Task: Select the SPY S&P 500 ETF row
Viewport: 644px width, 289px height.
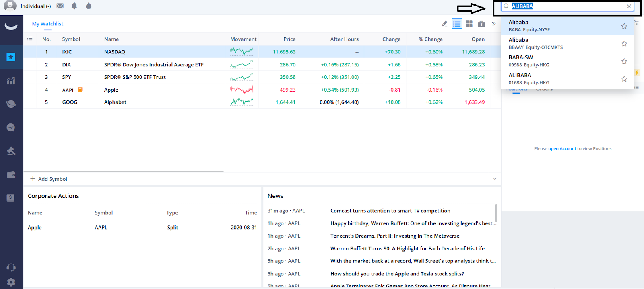Action: click(262, 77)
